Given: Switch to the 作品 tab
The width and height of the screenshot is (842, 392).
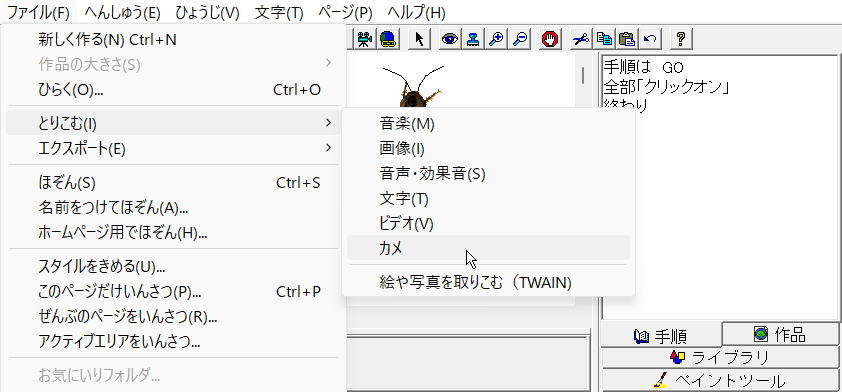Looking at the screenshot, I should (x=780, y=334).
